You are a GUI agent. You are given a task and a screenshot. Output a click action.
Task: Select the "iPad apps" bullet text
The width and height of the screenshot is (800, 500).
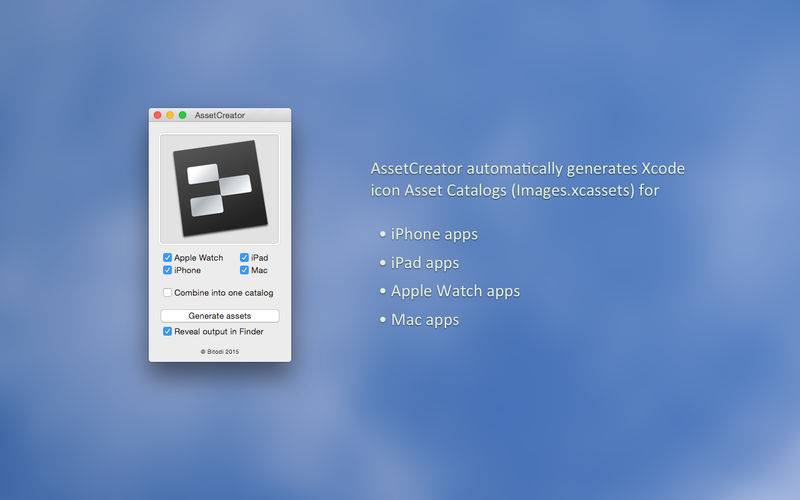[425, 263]
